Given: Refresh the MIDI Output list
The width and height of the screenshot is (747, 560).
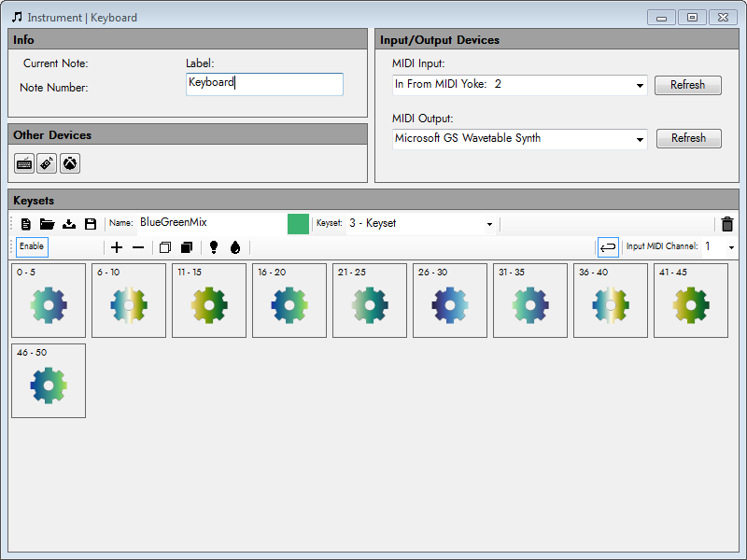Looking at the screenshot, I should [x=688, y=138].
